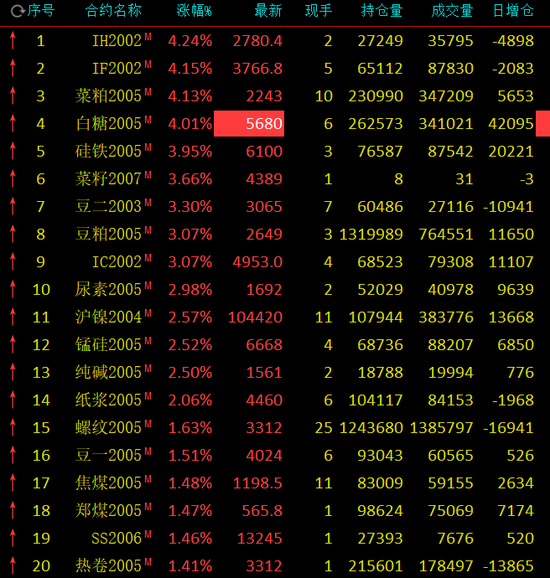Click the 现手 column header
The height and width of the screenshot is (578, 550).
click(318, 11)
